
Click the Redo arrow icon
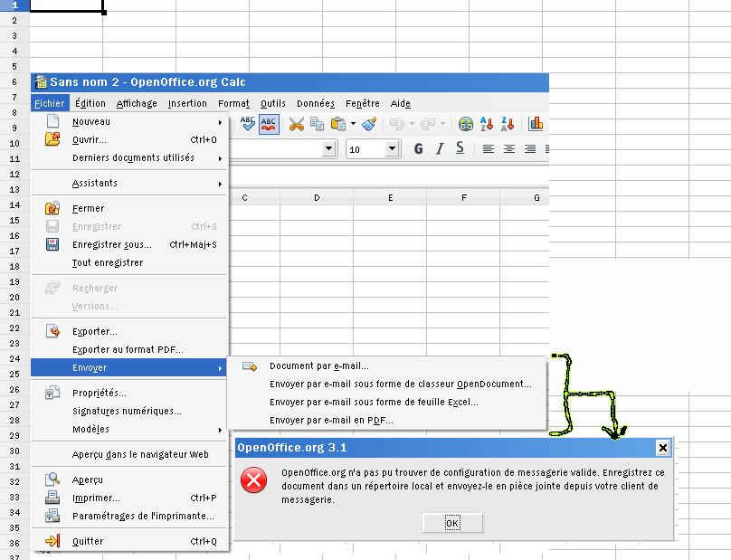click(x=428, y=124)
